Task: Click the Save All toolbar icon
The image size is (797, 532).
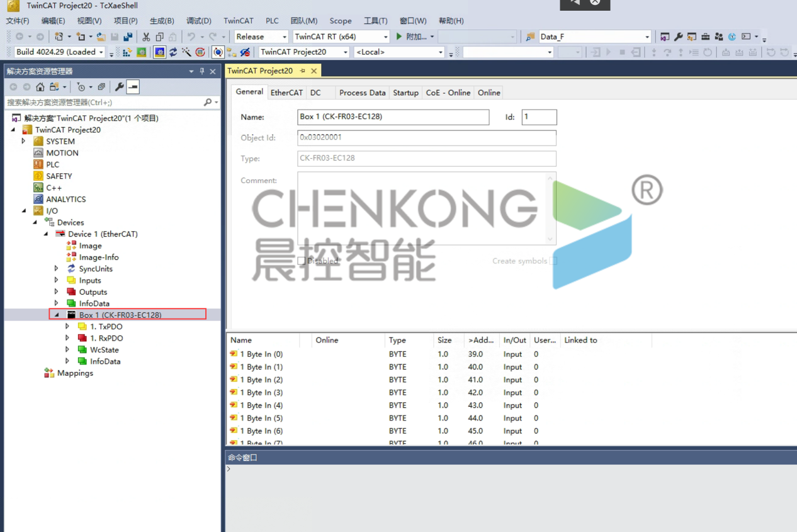Action: coord(128,37)
